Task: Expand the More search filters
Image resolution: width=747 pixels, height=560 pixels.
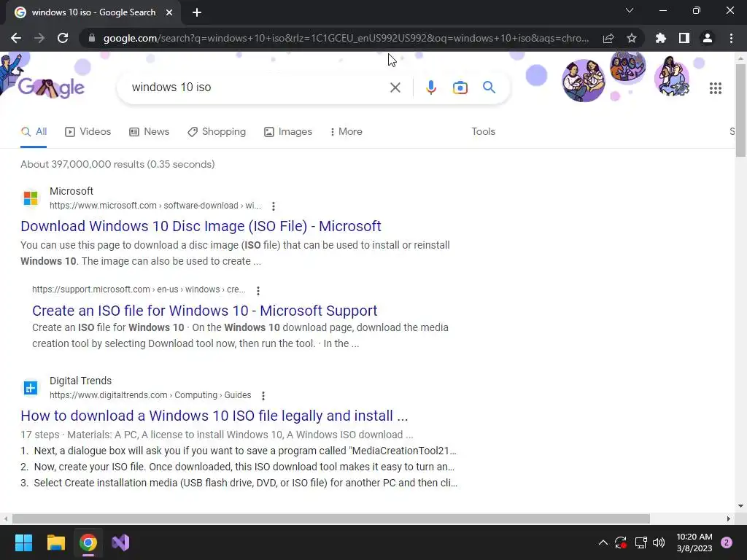Action: pos(347,132)
